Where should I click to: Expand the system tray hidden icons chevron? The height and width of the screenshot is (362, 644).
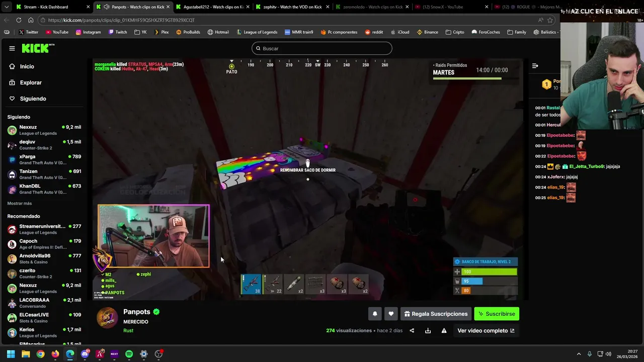tap(579, 354)
